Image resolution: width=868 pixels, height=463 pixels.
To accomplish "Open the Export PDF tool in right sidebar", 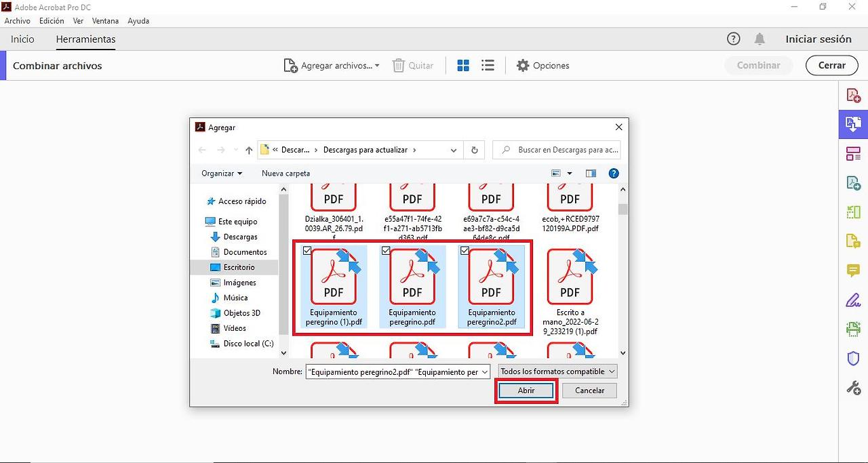I will [853, 183].
